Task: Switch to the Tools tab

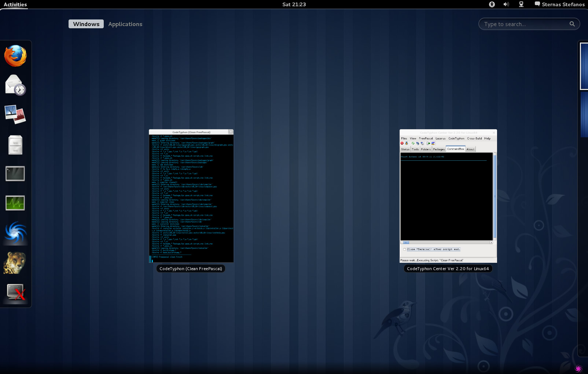Action: 415,149
